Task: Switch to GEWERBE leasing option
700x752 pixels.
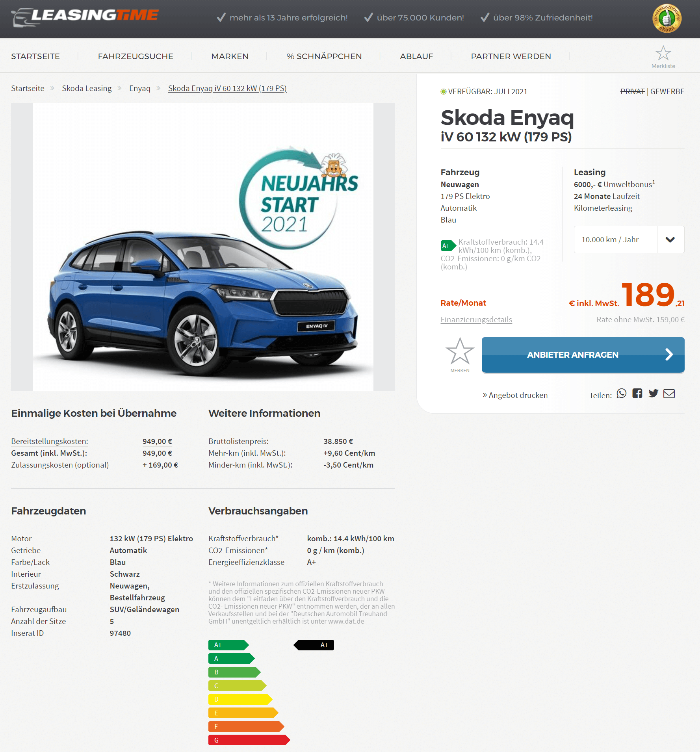Action: 667,91
